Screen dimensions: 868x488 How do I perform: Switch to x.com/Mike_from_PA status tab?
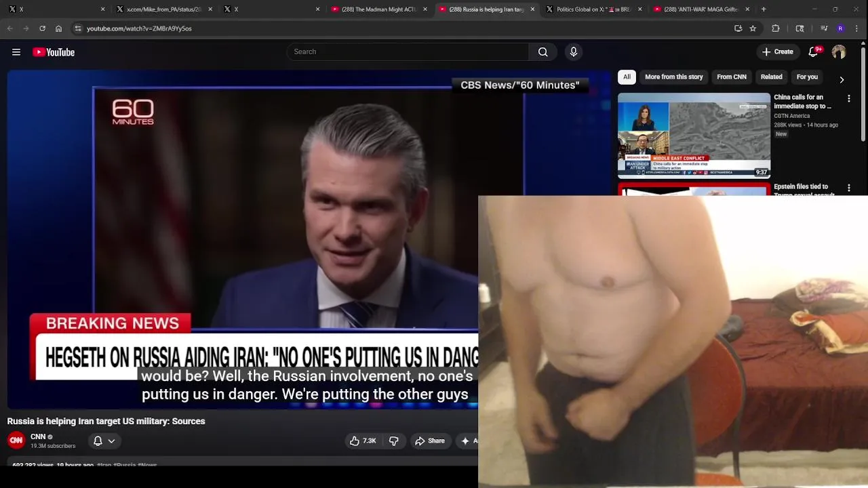pos(163,9)
